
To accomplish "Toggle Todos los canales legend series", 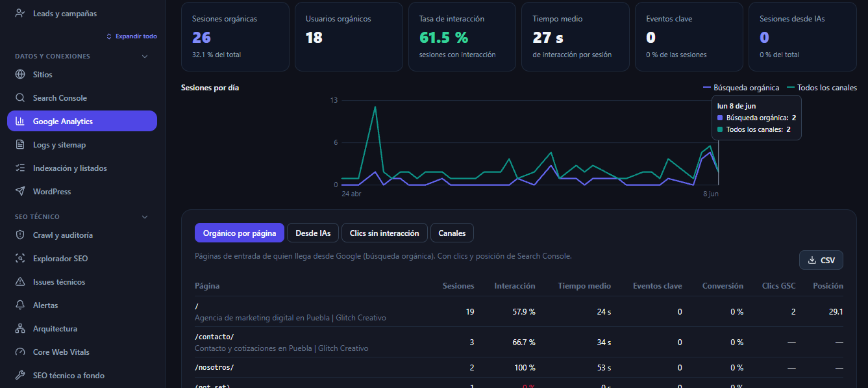I will coord(821,87).
